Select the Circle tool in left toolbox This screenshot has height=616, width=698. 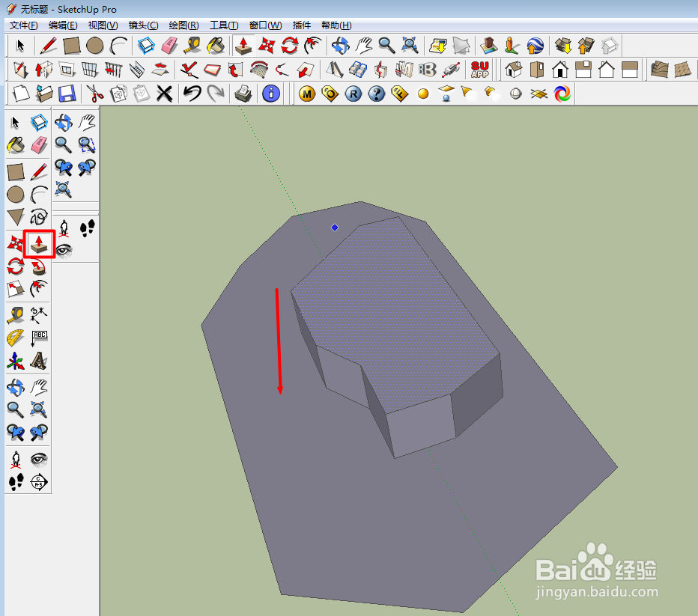16,195
